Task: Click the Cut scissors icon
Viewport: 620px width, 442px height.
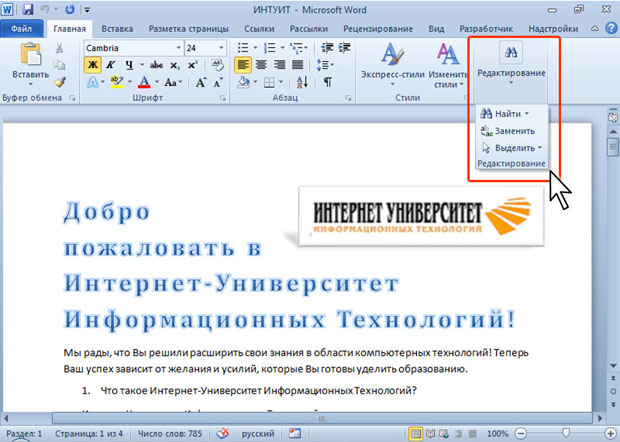Action: [x=59, y=48]
